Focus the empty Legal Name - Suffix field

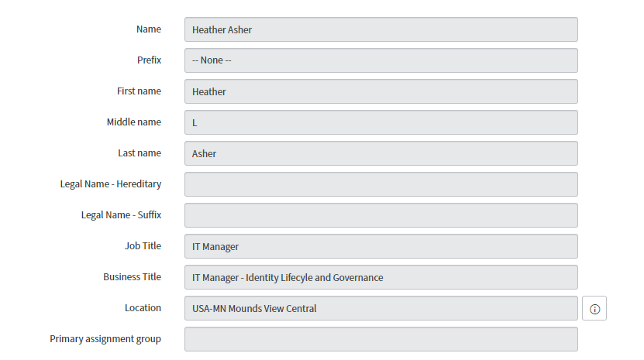pos(381,215)
